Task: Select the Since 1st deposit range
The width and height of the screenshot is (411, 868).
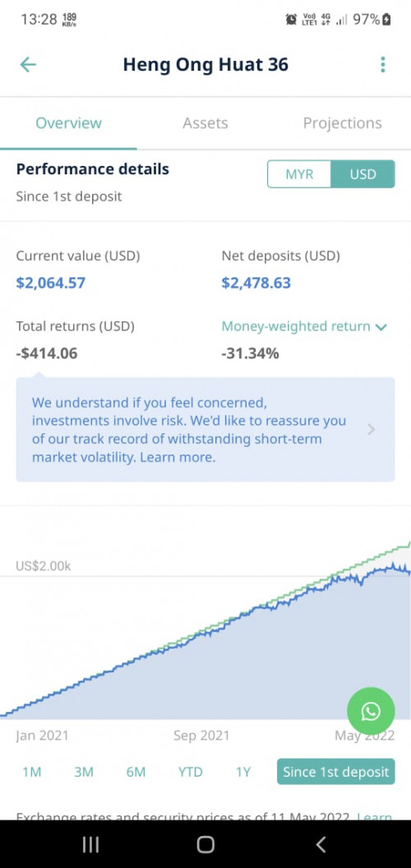Action: (x=335, y=772)
